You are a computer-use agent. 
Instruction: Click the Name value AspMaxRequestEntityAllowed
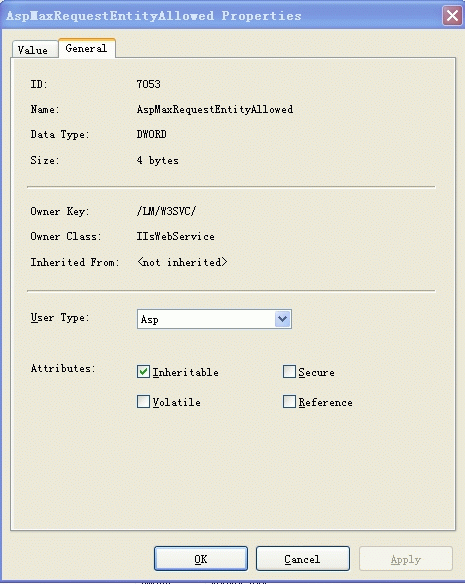coord(215,109)
